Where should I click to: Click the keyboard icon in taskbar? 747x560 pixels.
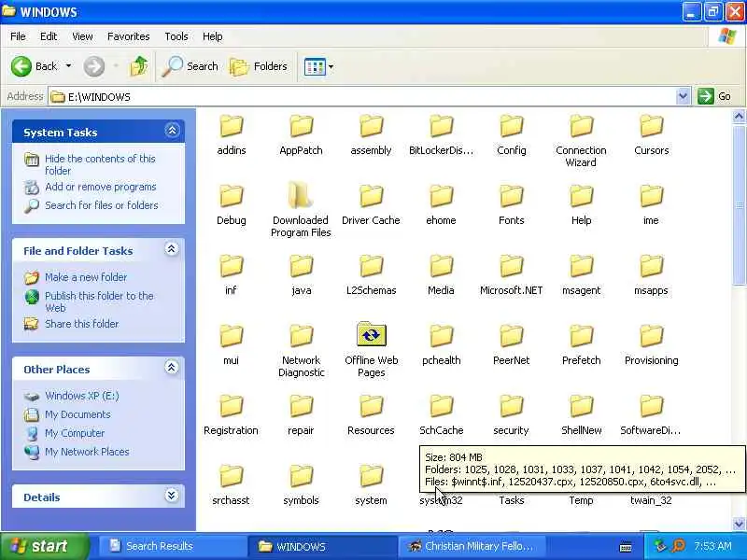pyautogui.click(x=626, y=547)
